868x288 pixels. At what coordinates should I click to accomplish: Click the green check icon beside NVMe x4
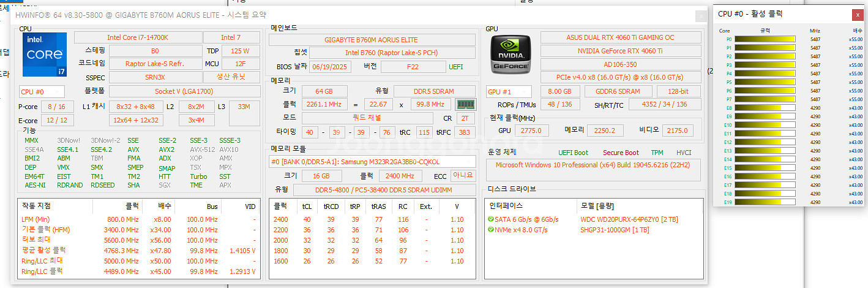tap(491, 230)
